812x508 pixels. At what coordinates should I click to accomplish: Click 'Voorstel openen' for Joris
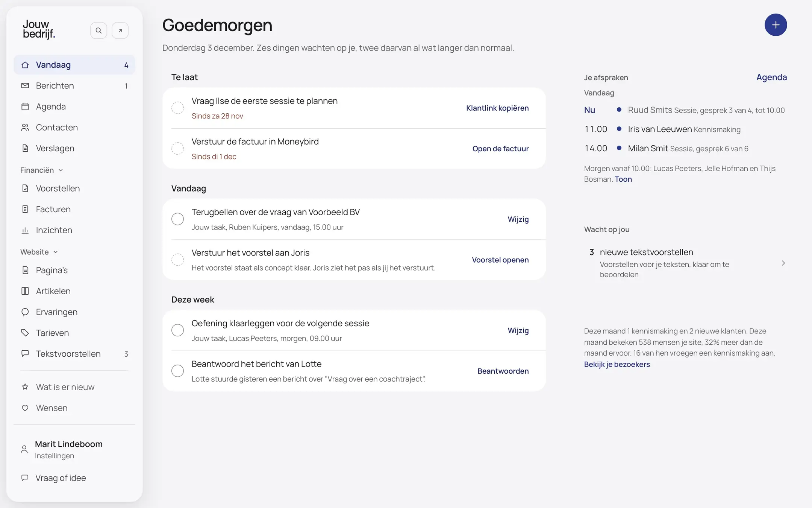[x=500, y=260]
